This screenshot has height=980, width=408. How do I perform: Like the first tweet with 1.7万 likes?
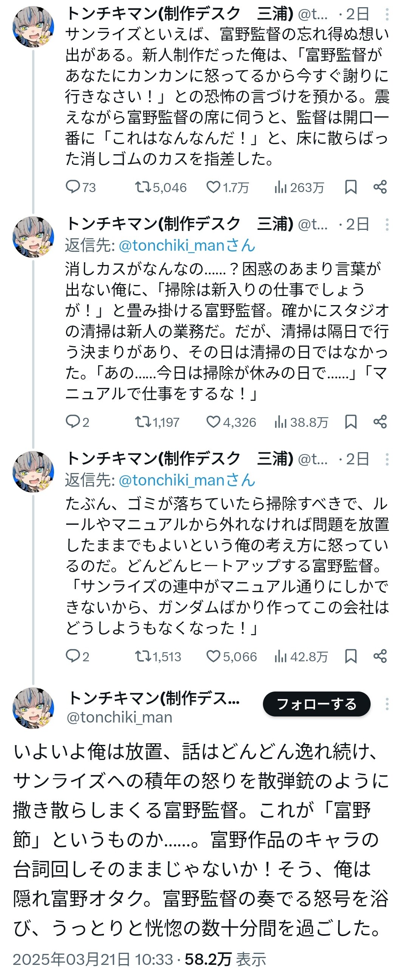pos(213,187)
